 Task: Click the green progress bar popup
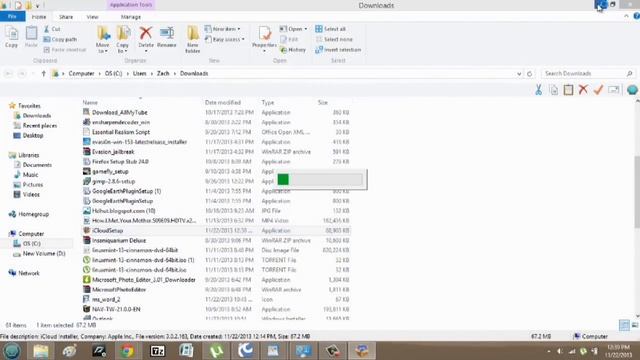(320, 179)
